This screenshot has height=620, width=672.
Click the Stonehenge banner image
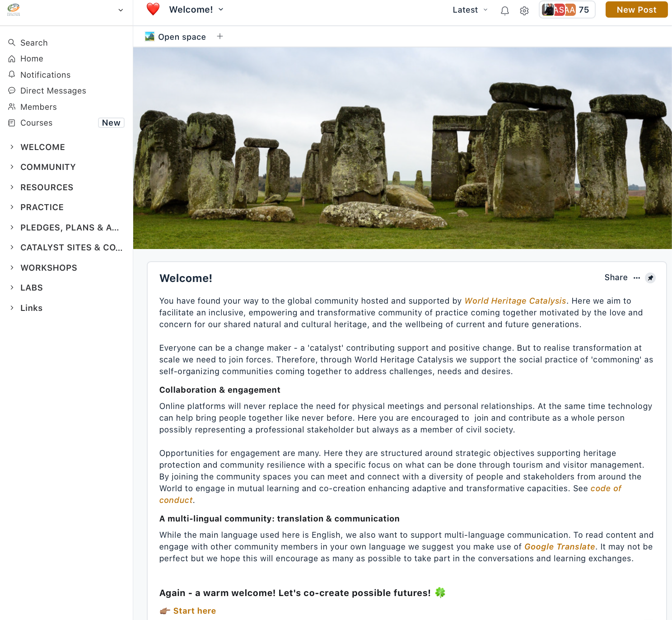click(x=402, y=148)
